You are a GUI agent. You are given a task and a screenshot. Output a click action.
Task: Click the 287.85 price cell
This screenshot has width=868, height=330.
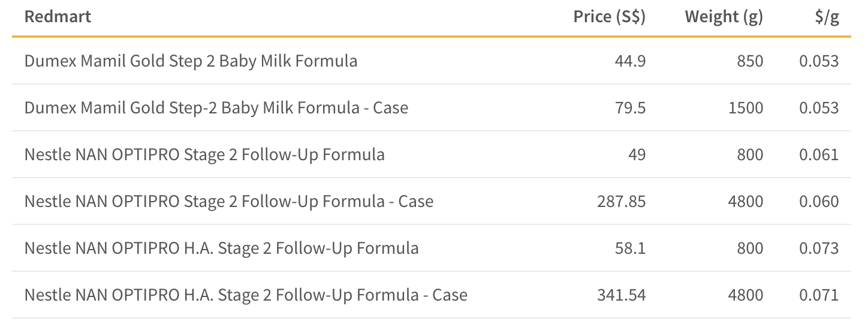[x=622, y=202]
